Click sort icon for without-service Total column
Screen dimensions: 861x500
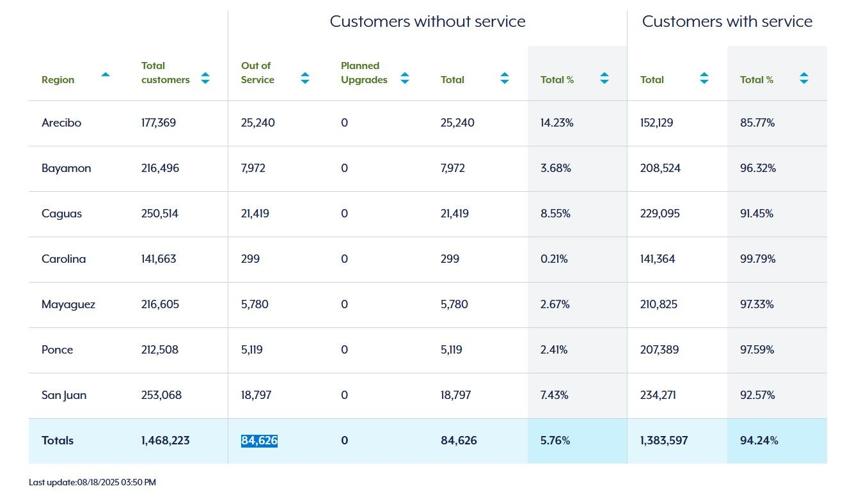[505, 78]
